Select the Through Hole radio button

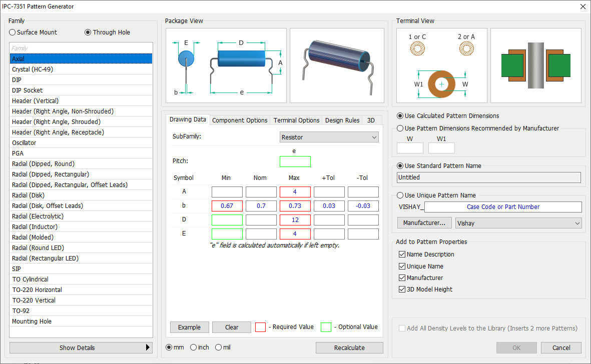(x=88, y=32)
